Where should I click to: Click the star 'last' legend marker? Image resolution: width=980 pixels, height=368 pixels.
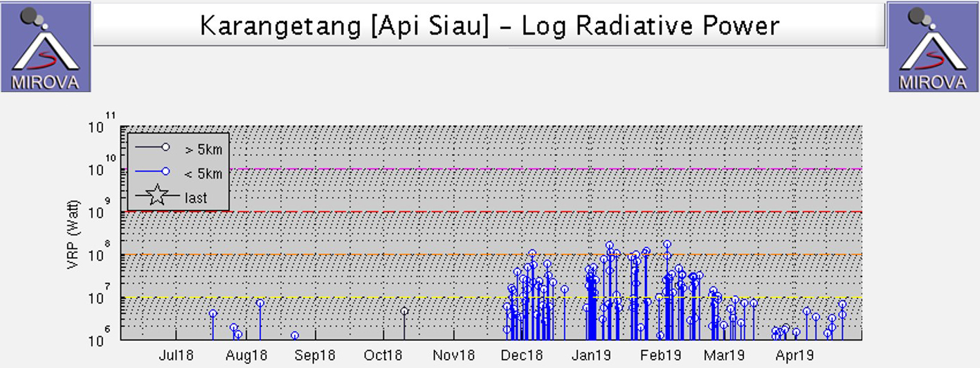tap(157, 197)
